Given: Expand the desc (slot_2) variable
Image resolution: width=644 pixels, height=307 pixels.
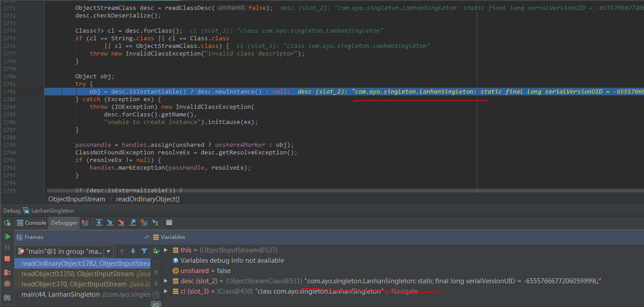Looking at the screenshot, I should coord(165,281).
